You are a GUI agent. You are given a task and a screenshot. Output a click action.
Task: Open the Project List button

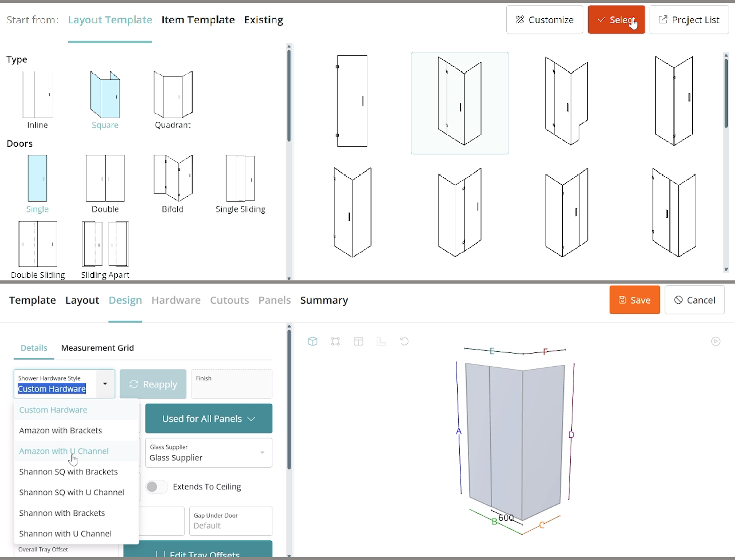click(x=689, y=20)
